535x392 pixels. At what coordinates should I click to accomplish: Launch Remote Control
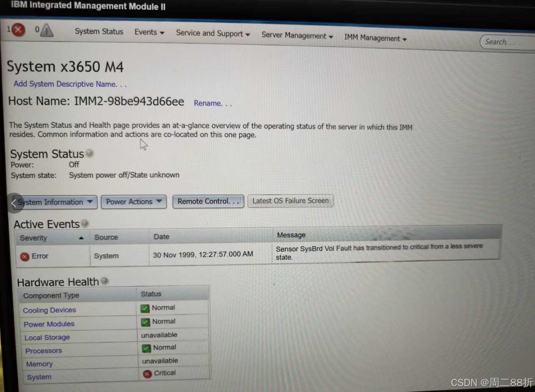click(x=209, y=201)
